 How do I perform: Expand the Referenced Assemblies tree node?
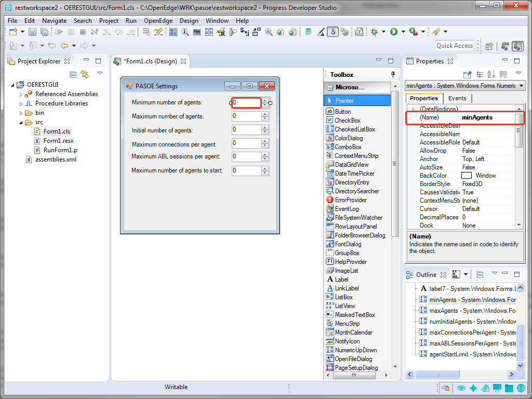click(x=21, y=95)
